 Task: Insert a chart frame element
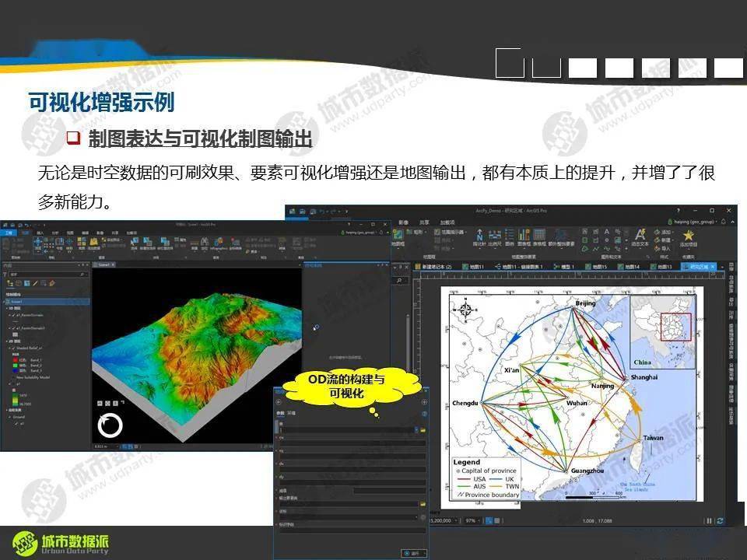coord(524,236)
